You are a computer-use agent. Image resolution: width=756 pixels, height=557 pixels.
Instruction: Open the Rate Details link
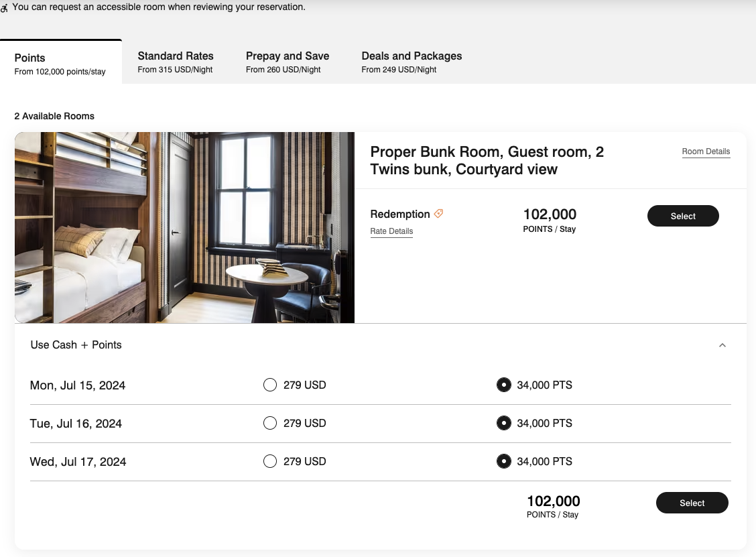pos(391,231)
